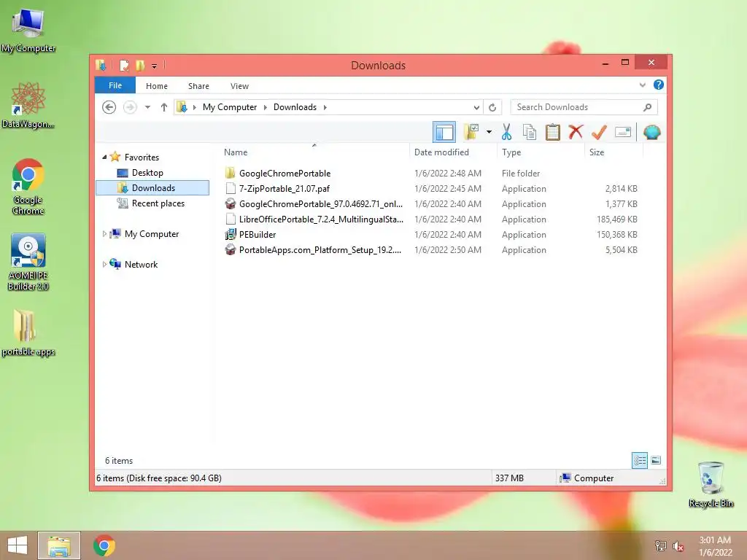Viewport: 747px width, 560px height.
Task: Expand arrow after My Computer breadcrumb
Action: pyautogui.click(x=266, y=107)
